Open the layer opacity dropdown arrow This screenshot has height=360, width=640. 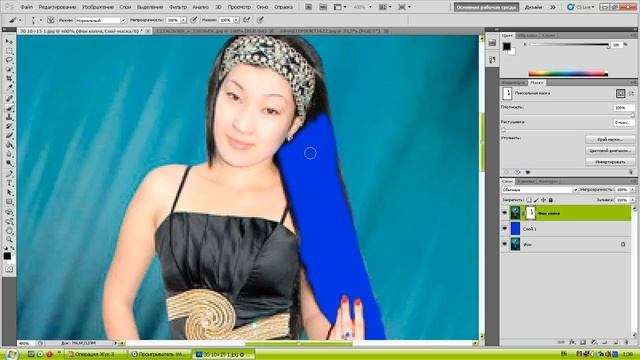[x=633, y=190]
